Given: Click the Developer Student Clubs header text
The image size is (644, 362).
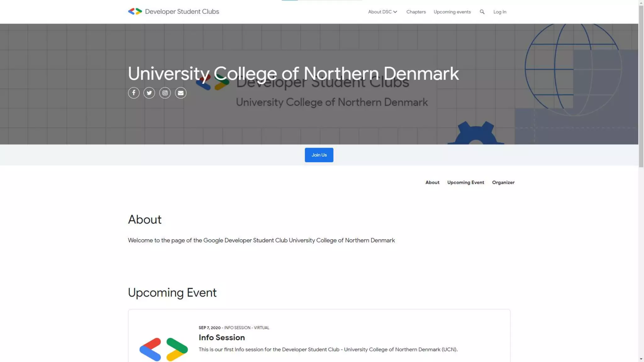Looking at the screenshot, I should (182, 12).
